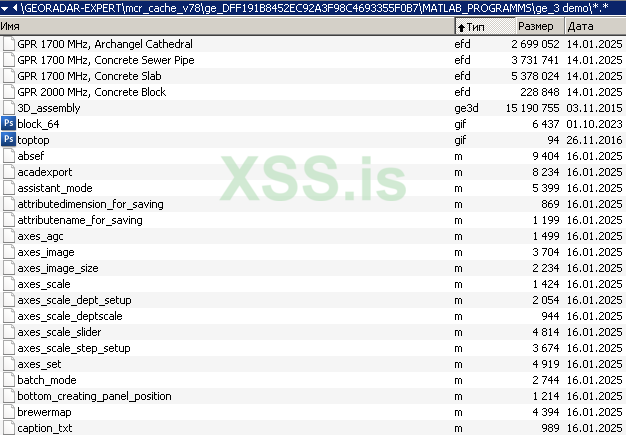Click date 03.11.2015 of 3D_assembly
The height and width of the screenshot is (435, 626).
594,108
